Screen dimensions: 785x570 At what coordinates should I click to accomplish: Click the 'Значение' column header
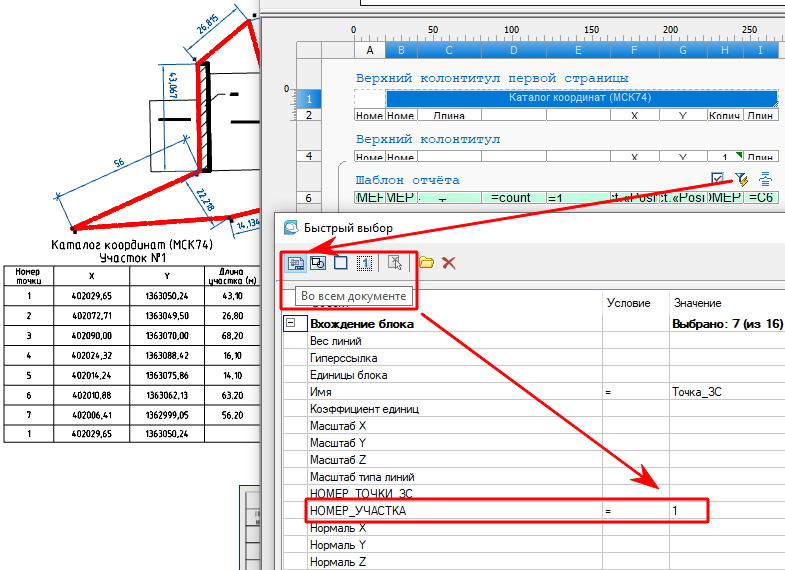pyautogui.click(x=697, y=303)
